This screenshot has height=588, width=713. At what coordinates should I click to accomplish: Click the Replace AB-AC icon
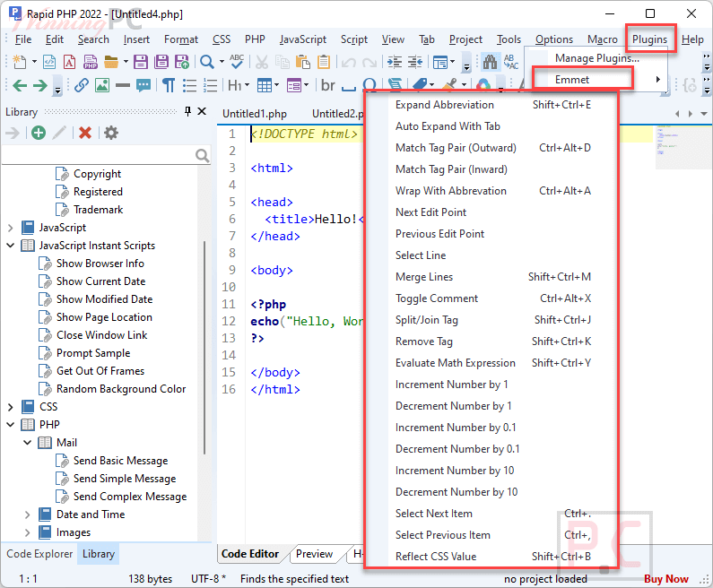(510, 61)
